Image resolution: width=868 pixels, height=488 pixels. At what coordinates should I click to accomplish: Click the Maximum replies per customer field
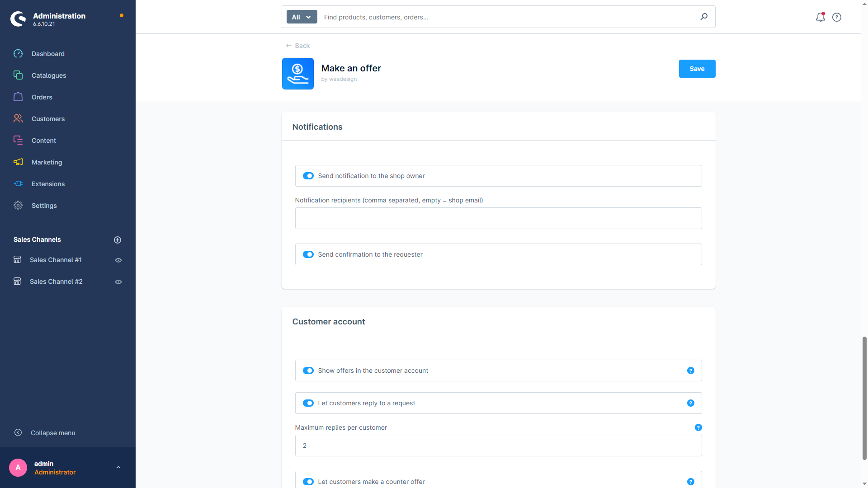click(498, 446)
